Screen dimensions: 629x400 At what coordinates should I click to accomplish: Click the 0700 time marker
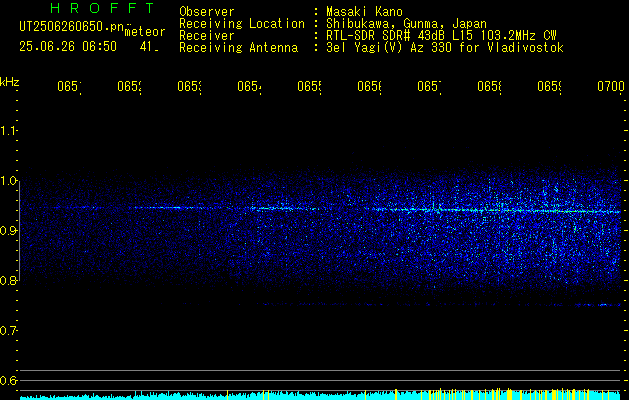pyautogui.click(x=611, y=86)
